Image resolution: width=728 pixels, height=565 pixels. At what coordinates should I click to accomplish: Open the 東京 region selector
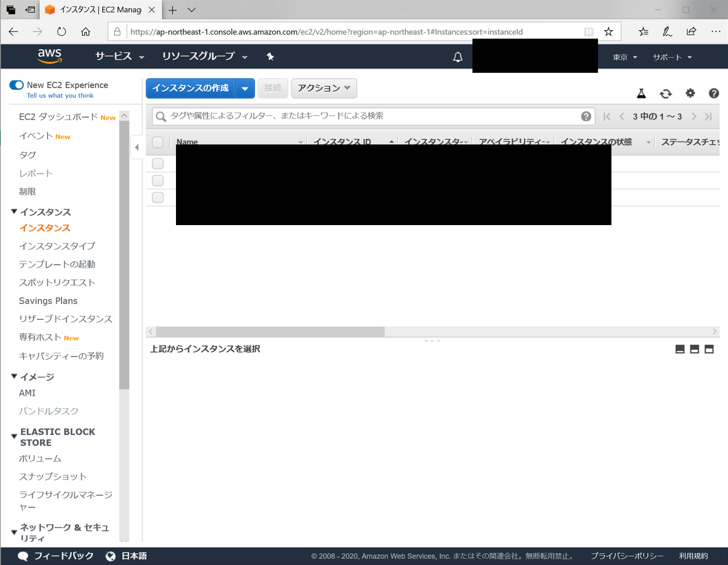(625, 57)
